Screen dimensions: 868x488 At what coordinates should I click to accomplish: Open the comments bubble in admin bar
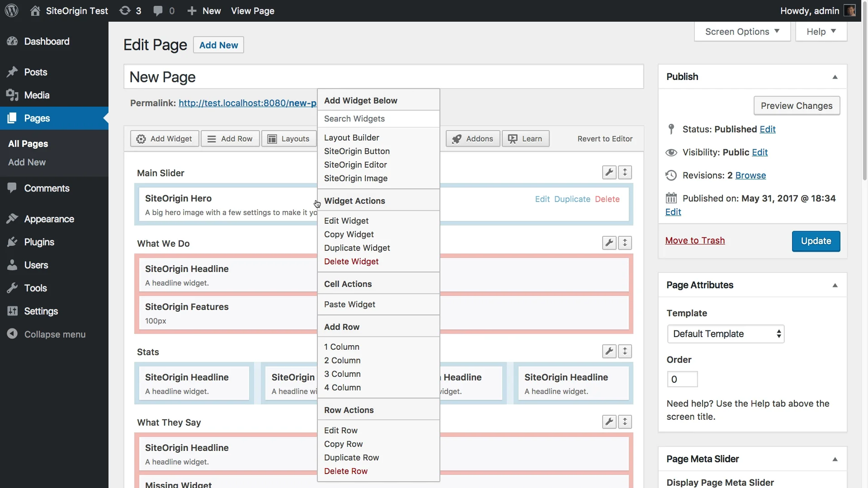[x=164, y=11]
